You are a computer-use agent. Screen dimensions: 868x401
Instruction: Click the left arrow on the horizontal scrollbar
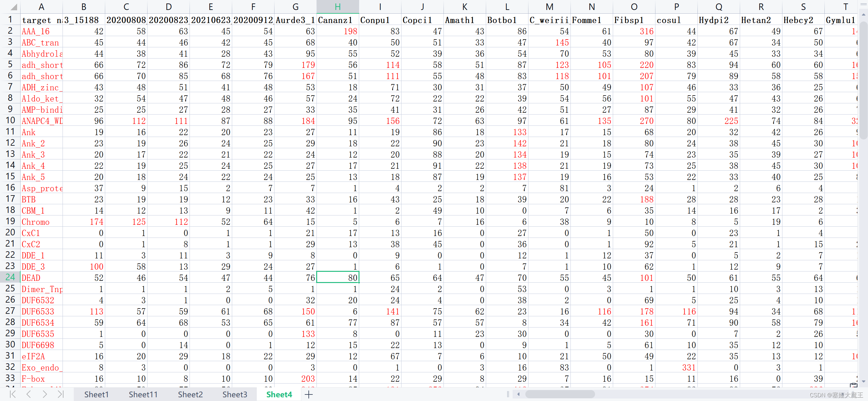pos(518,394)
